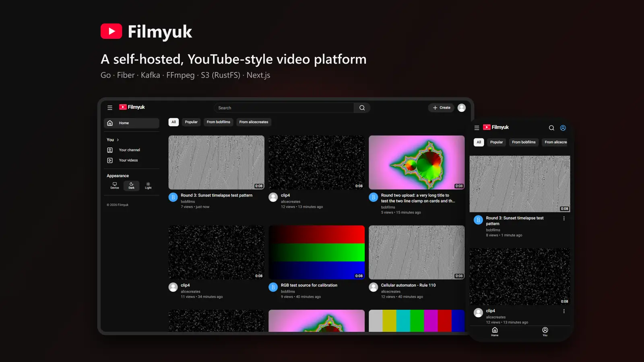Click the Create button
The height and width of the screenshot is (362, 644).
[442, 108]
